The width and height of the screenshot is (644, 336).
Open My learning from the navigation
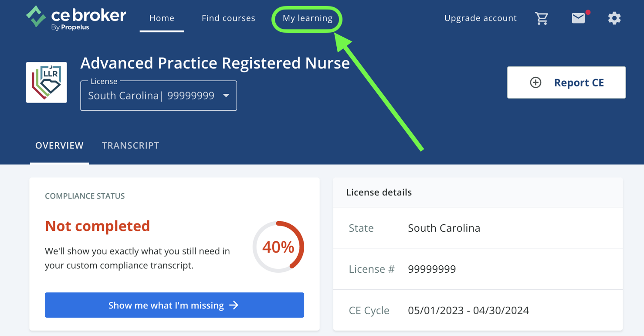(x=307, y=18)
